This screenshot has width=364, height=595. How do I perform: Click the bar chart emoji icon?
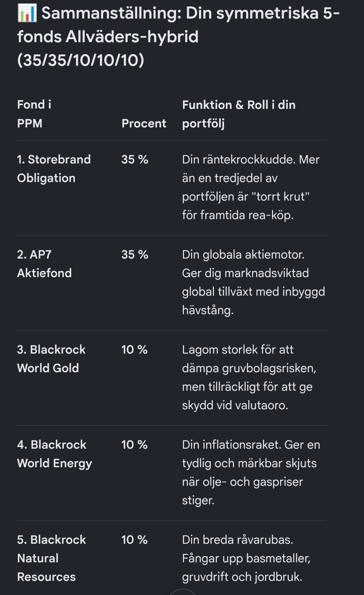pos(27,13)
